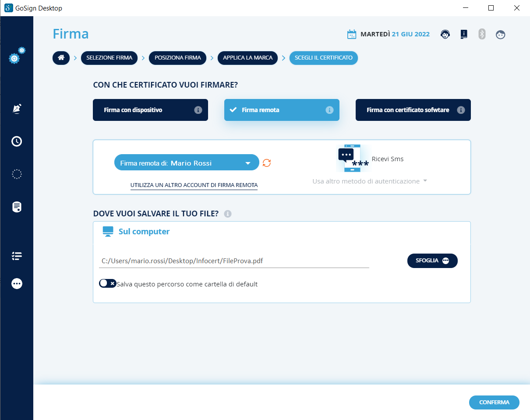Click the Bluetooth icon in header
The image size is (530, 420).
tap(482, 34)
